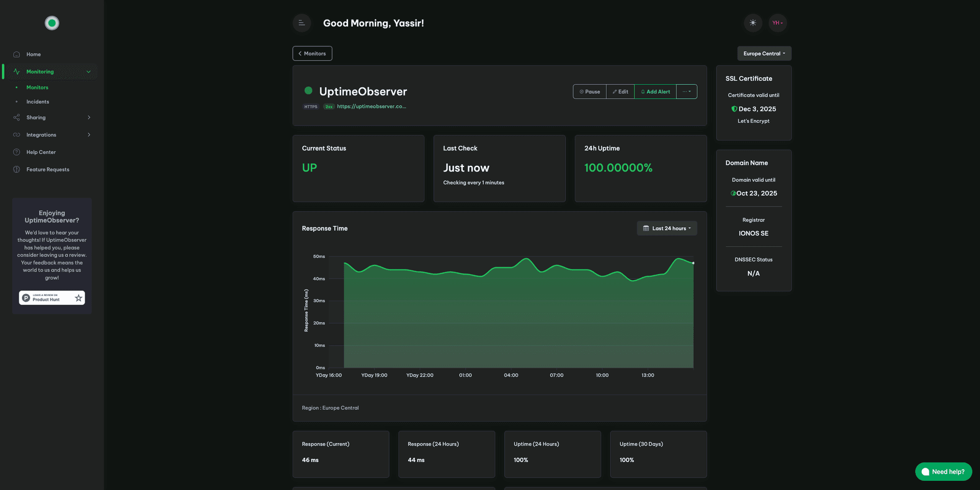This screenshot has height=490, width=980.
Task: Click the 46 ms current response value
Action: click(x=310, y=460)
